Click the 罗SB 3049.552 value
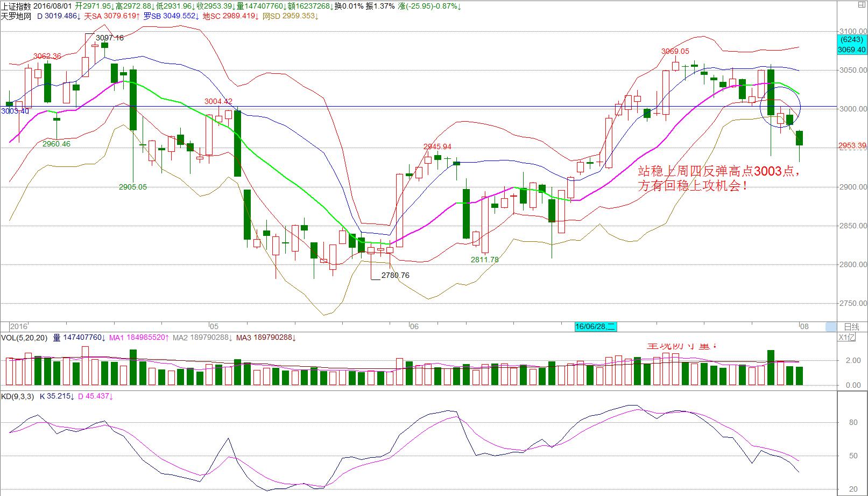 click(172, 16)
